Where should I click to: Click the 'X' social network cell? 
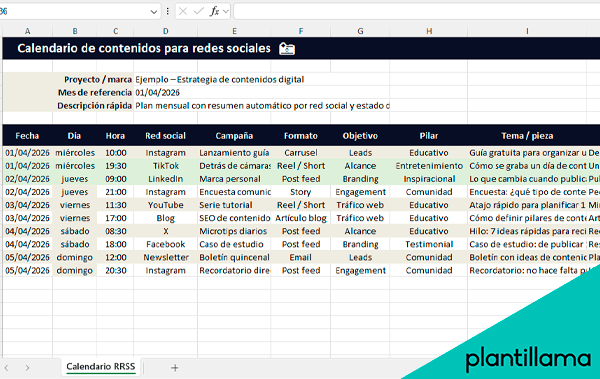pyautogui.click(x=165, y=231)
